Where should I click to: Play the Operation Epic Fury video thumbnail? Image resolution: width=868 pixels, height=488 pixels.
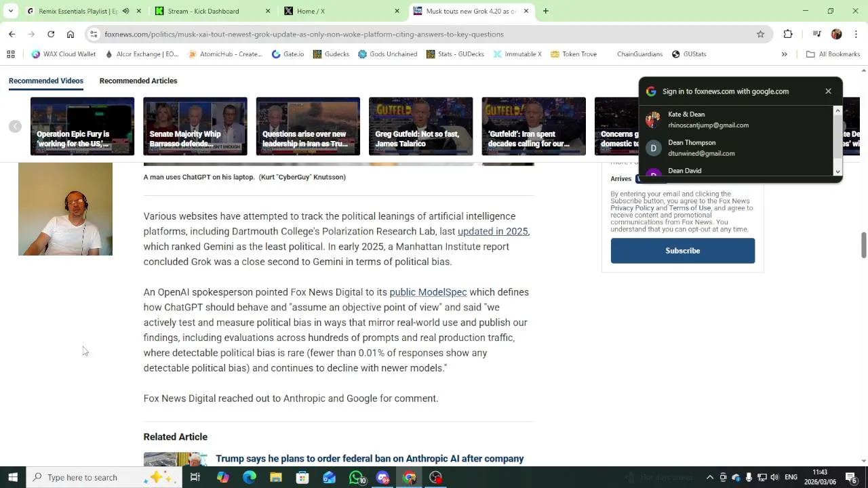[x=82, y=126]
